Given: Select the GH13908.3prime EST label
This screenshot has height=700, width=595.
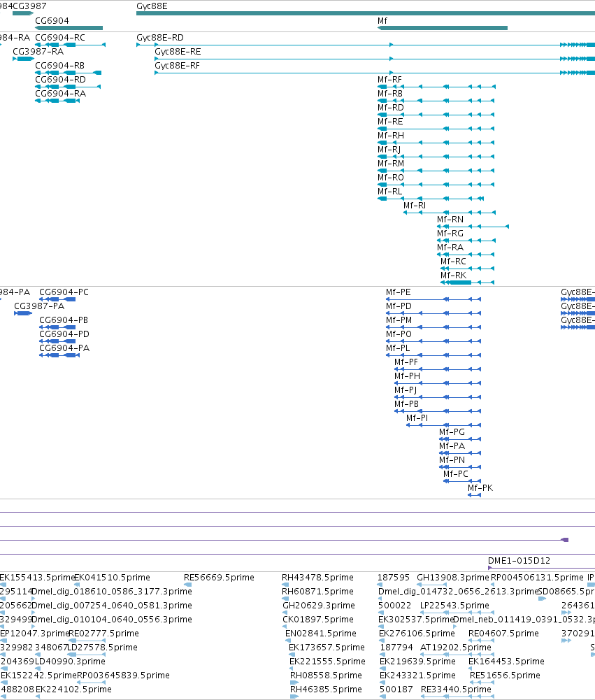Looking at the screenshot, I should (x=453, y=577).
